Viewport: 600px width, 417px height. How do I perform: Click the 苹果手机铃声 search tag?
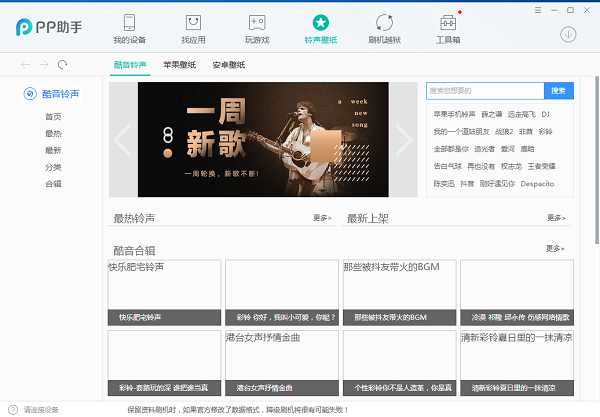[x=454, y=114]
